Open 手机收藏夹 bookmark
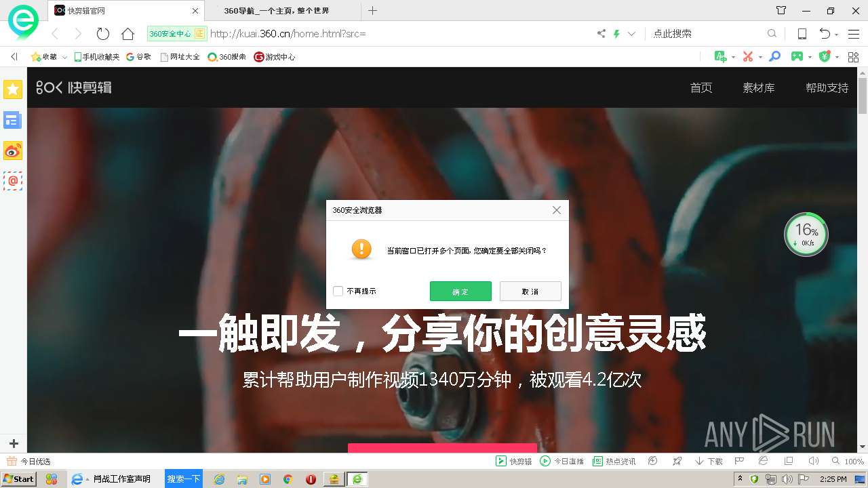Viewport: 868px width, 488px height. (x=96, y=57)
